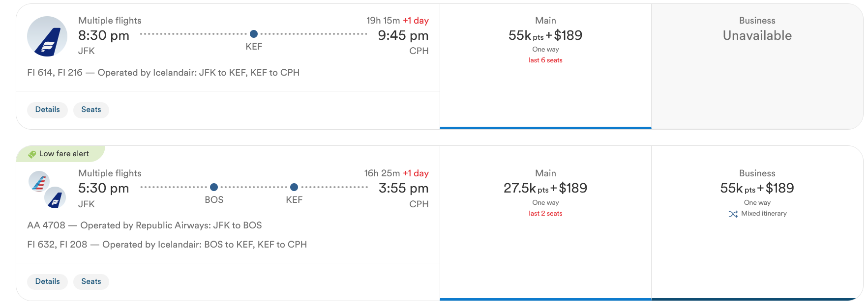Click the KEF layover dot on second flight
The width and height of the screenshot is (868, 306).
click(x=294, y=187)
